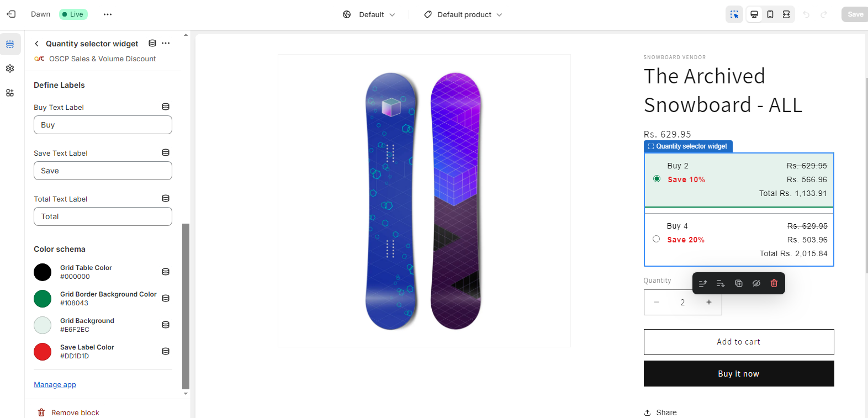
Task: Open the Grid Border Background Color swatch
Action: point(43,299)
